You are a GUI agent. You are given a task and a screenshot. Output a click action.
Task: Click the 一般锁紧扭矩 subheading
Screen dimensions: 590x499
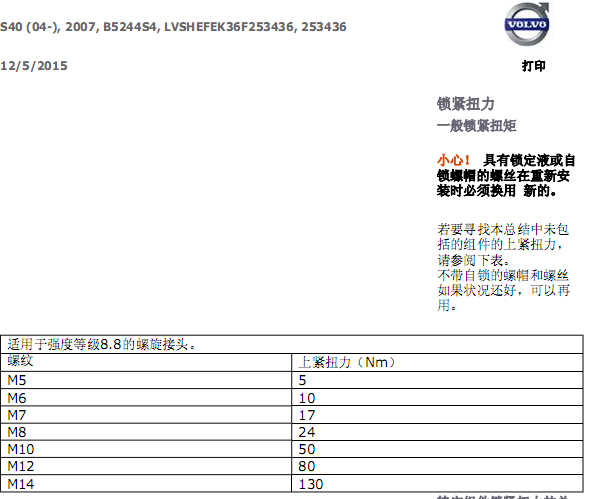click(x=476, y=126)
